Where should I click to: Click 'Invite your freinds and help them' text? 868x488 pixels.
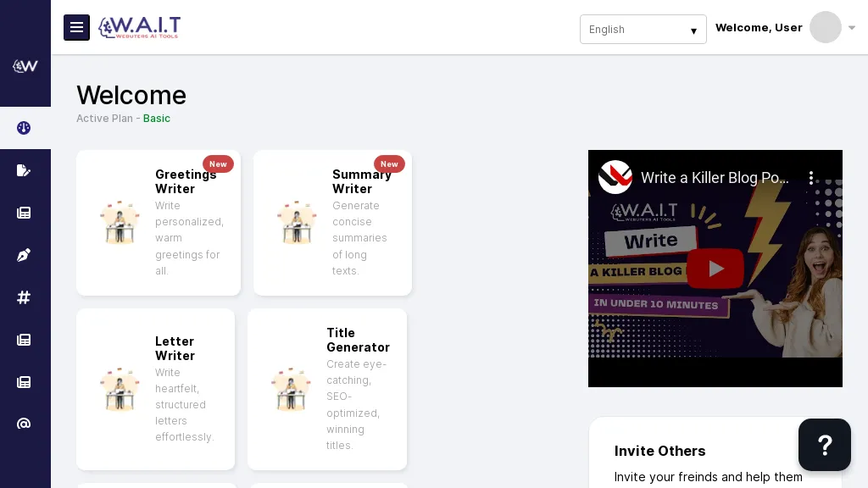click(x=708, y=477)
